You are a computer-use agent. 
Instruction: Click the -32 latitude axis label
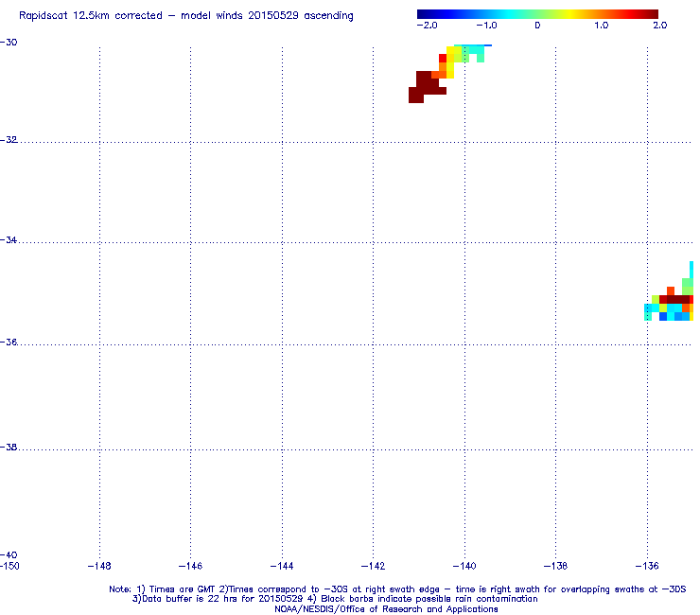(9, 140)
